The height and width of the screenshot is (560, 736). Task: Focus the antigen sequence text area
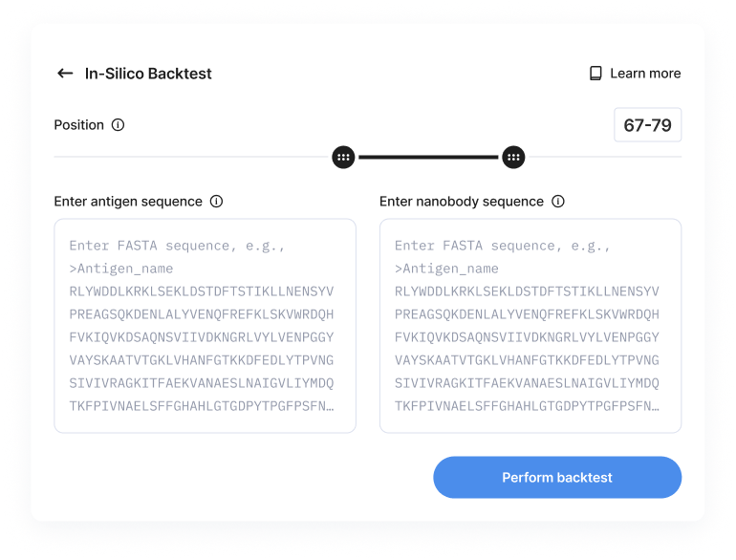[x=205, y=326]
